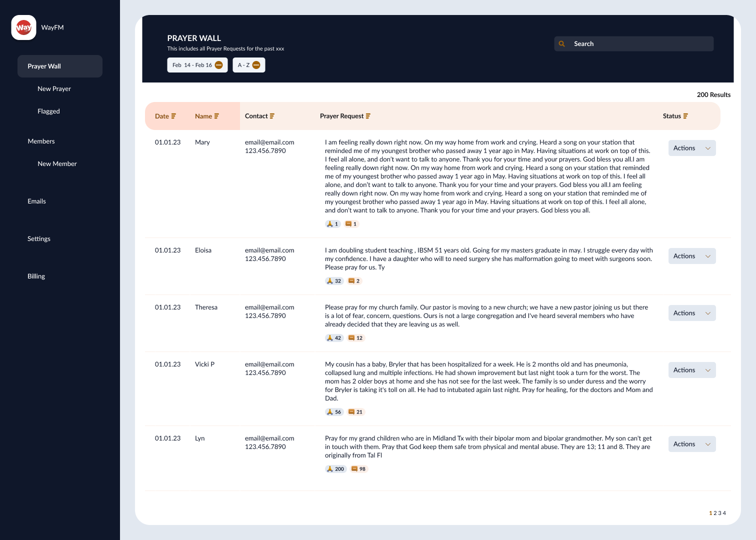Open the Actions dropdown on Theresa's row
The image size is (756, 540).
692,312
